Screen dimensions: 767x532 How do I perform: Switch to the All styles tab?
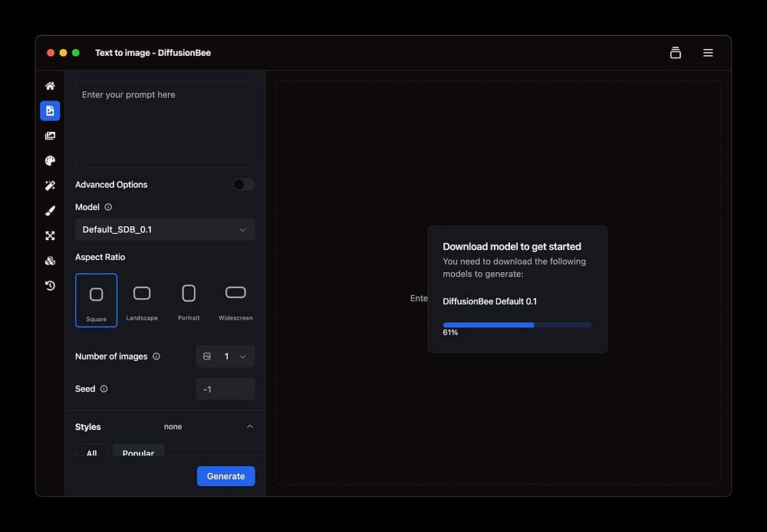(91, 450)
